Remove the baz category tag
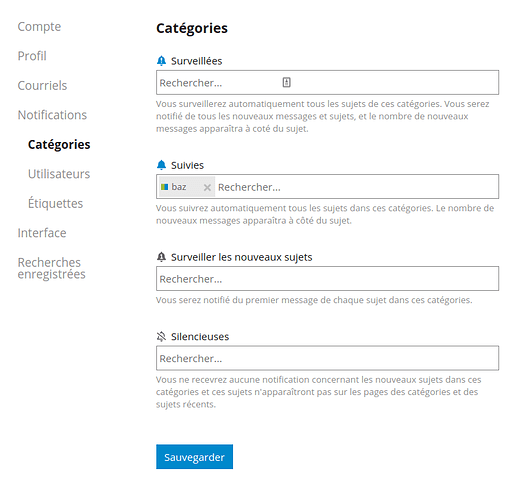530x500 pixels. click(207, 187)
